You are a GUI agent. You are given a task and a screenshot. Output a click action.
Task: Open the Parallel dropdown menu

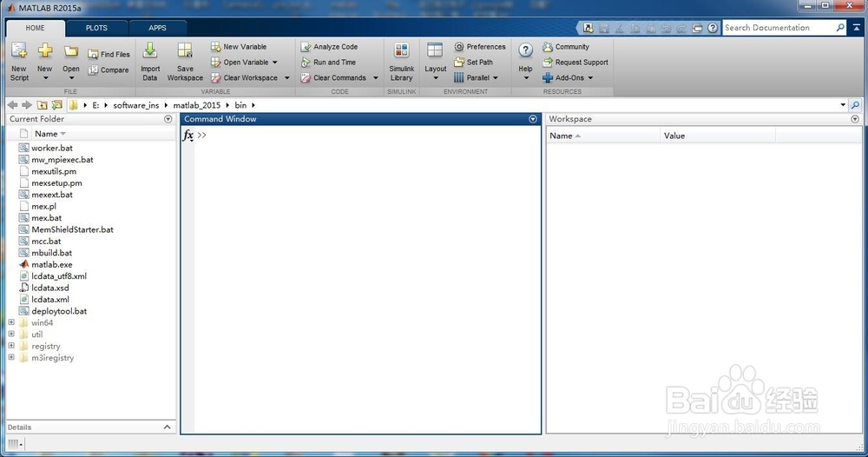(x=476, y=77)
